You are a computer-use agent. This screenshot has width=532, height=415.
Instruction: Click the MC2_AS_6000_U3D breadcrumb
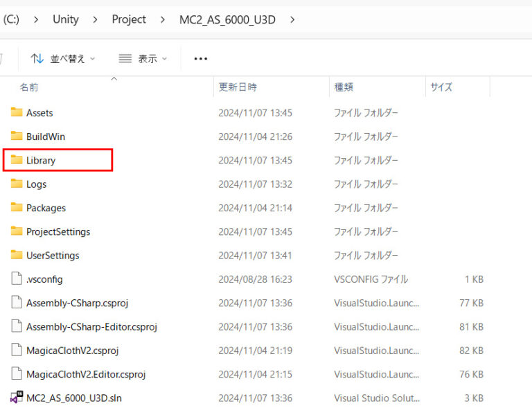click(x=227, y=19)
